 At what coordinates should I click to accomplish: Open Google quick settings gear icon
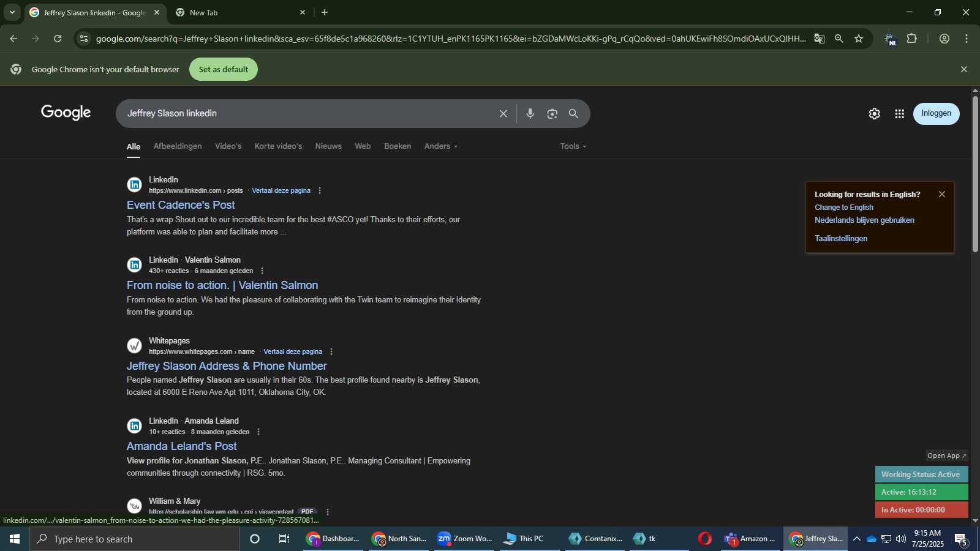pos(874,114)
